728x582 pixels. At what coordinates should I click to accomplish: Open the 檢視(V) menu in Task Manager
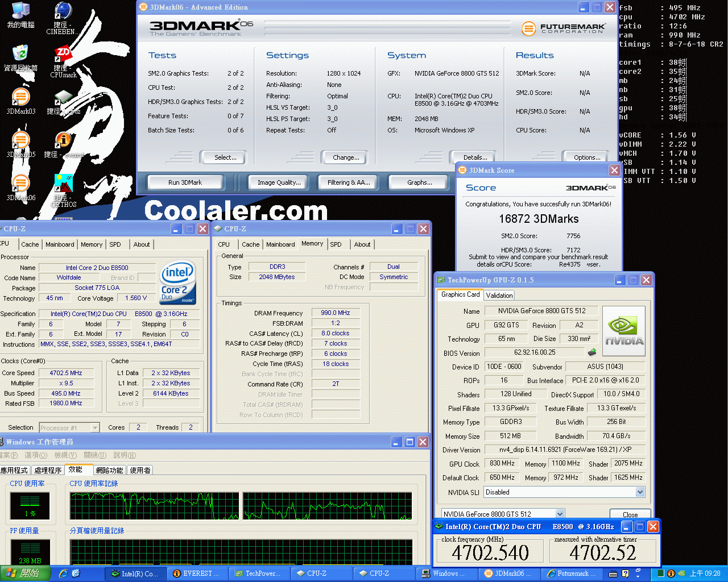point(65,455)
